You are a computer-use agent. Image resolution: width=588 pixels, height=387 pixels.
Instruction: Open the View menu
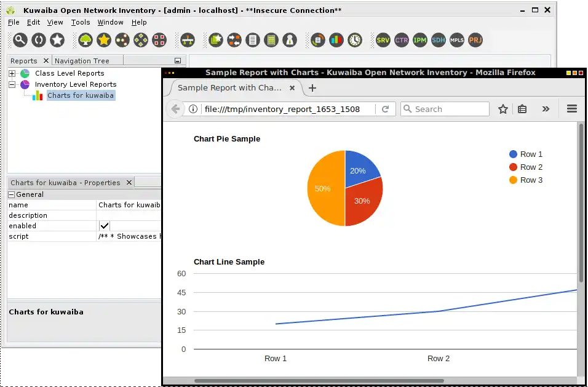pos(55,23)
